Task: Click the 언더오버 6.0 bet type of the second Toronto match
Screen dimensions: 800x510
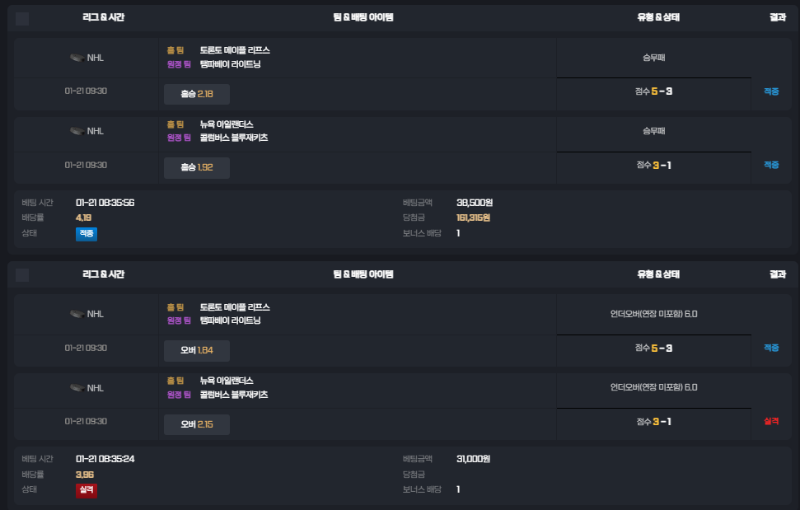Action: [x=654, y=314]
